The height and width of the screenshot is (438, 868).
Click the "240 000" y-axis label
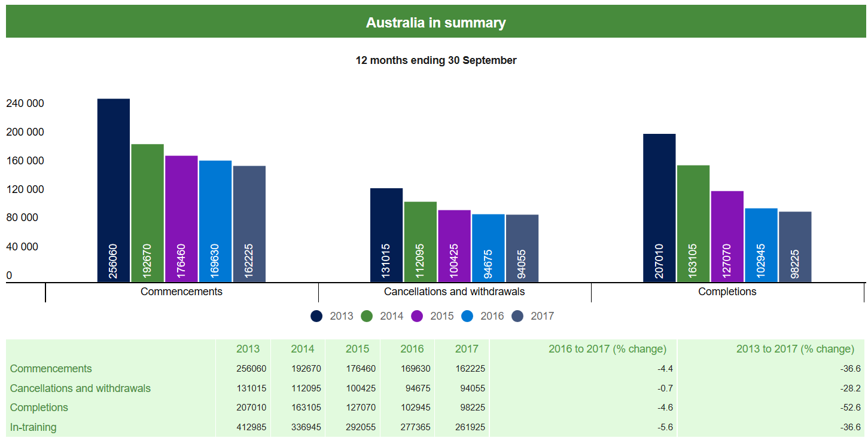tap(25, 103)
